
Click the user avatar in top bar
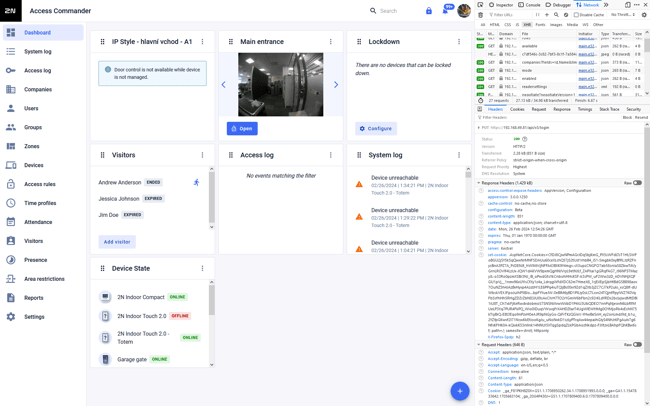pyautogui.click(x=464, y=11)
